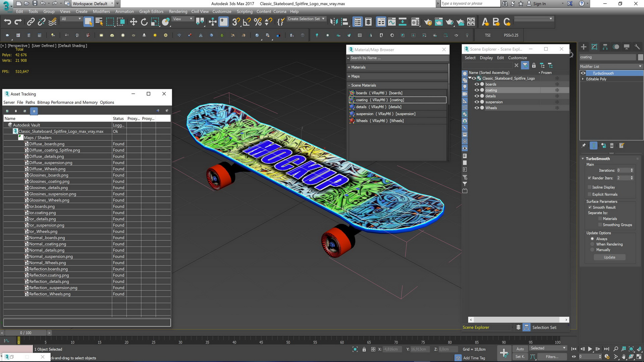The image size is (644, 362).
Task: Enable the Isoline Display checkbox
Action: pyautogui.click(x=589, y=187)
